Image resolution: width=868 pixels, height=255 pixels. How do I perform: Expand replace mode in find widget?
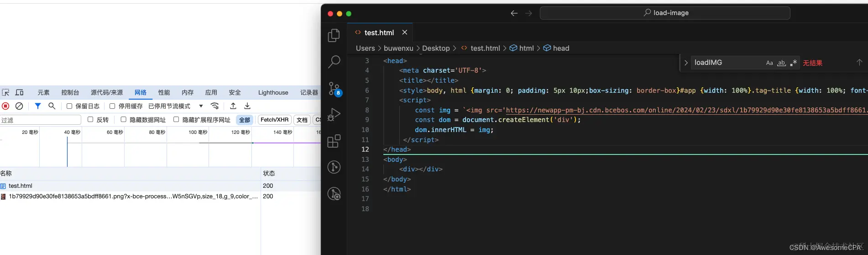click(685, 63)
